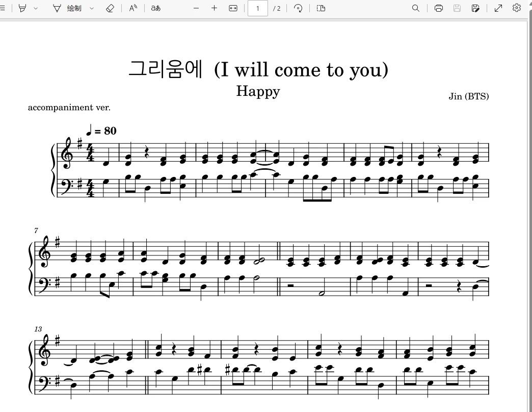
Task: Click the page number input field
Action: click(x=258, y=8)
